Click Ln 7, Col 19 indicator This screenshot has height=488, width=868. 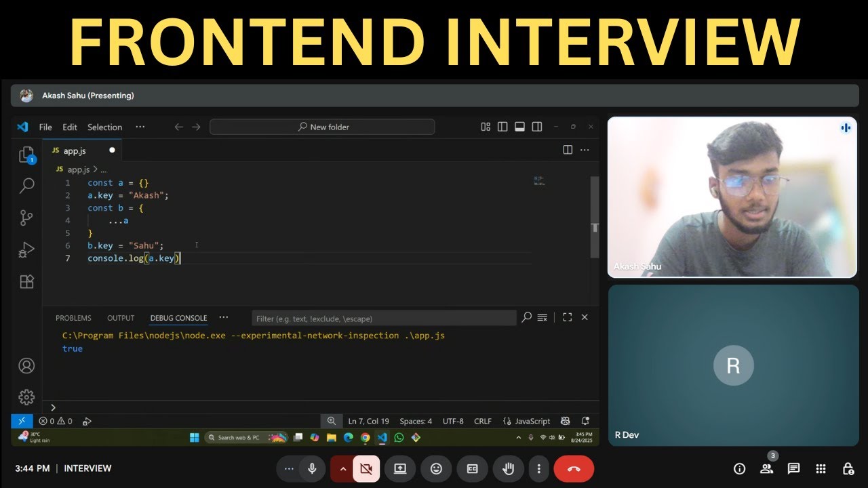(369, 421)
